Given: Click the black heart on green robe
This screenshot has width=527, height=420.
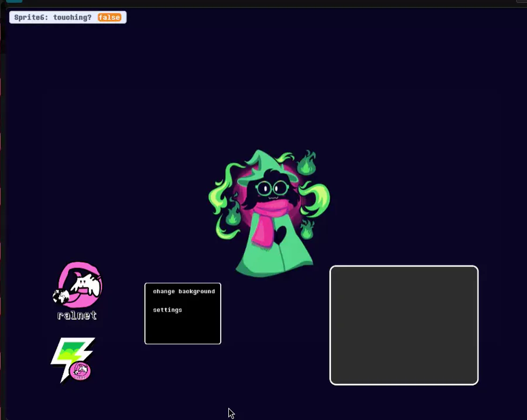Looking at the screenshot, I should coord(280,235).
